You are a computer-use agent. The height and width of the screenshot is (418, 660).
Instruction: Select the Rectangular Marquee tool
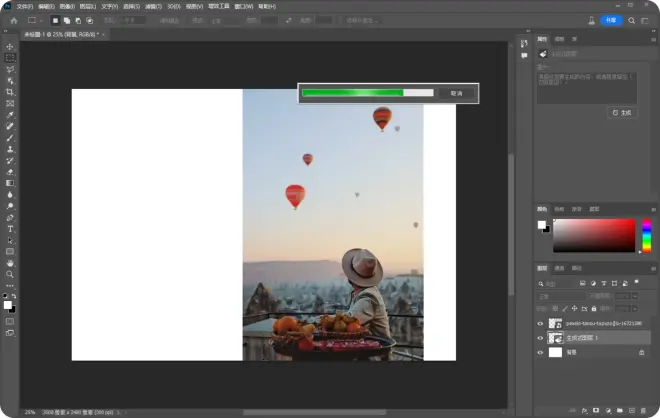point(10,58)
